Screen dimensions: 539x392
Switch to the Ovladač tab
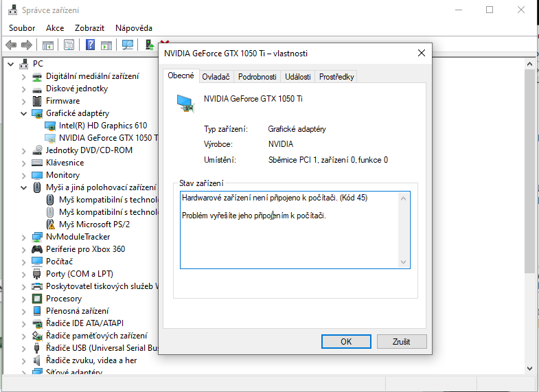tap(216, 77)
